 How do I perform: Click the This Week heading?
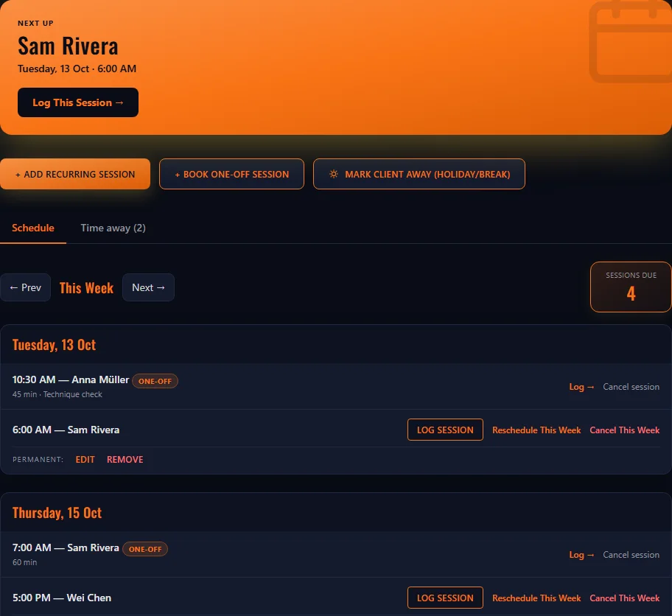click(x=86, y=288)
